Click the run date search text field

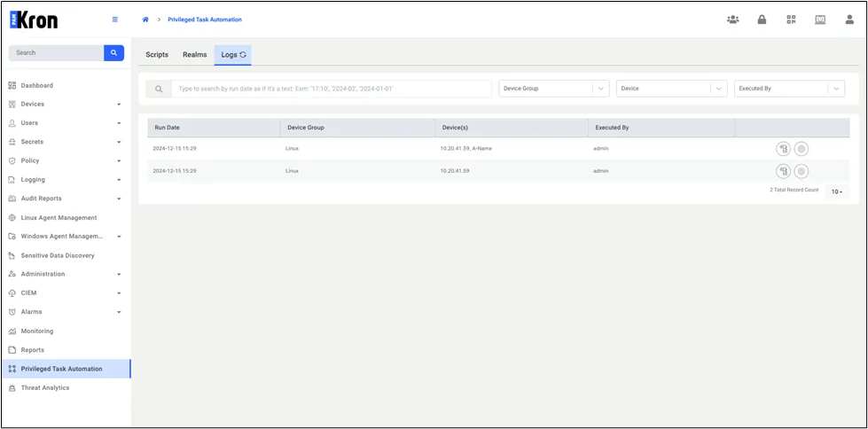331,89
